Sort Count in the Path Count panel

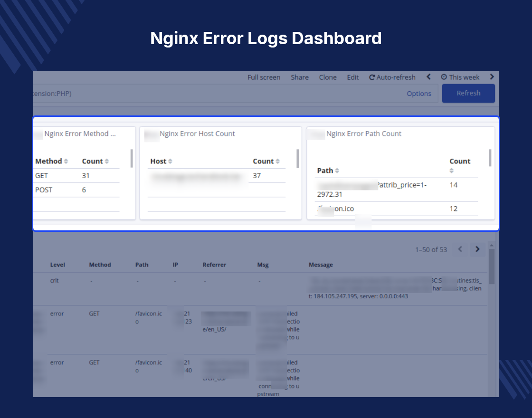[x=452, y=171]
